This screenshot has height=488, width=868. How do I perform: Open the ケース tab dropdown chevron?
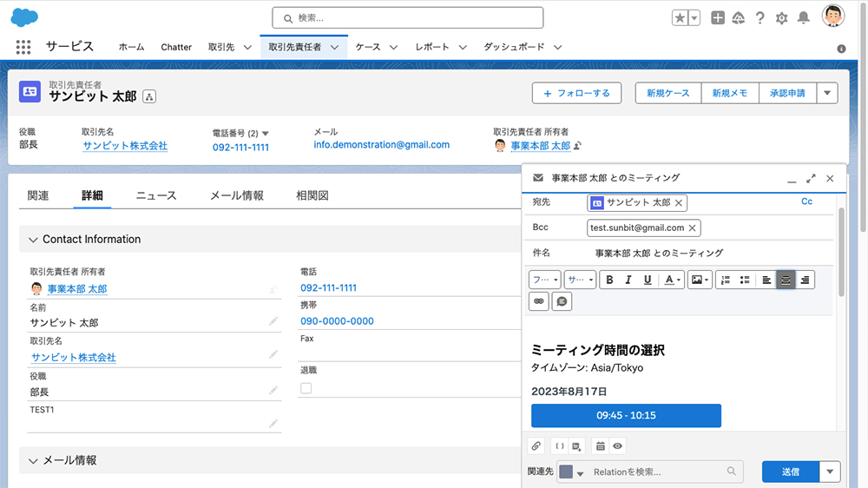(393, 47)
